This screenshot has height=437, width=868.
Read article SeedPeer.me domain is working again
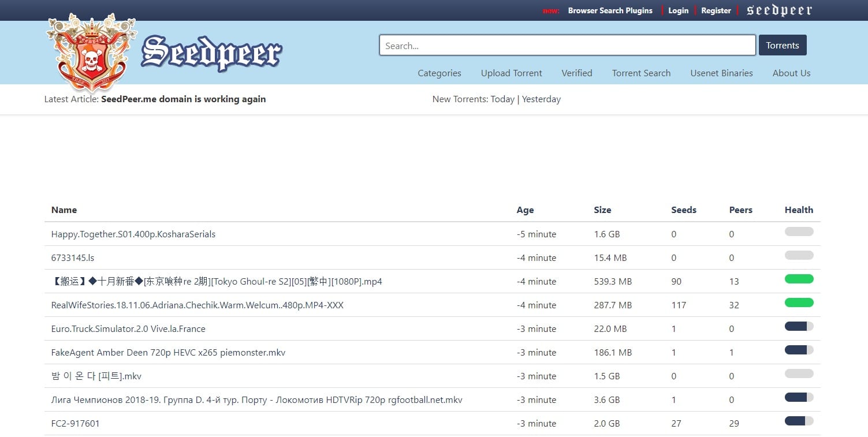pos(183,99)
